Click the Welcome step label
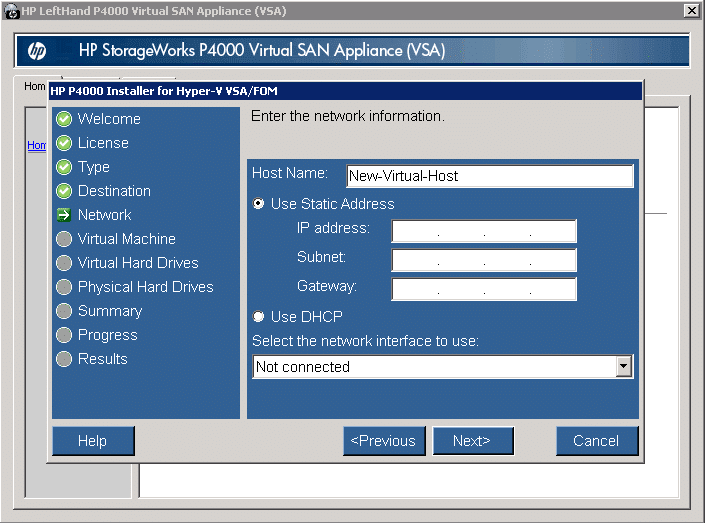This screenshot has height=523, width=705. click(109, 119)
